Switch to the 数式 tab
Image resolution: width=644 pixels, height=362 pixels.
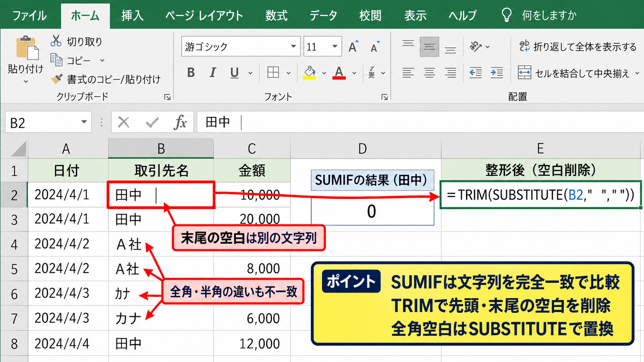(276, 15)
